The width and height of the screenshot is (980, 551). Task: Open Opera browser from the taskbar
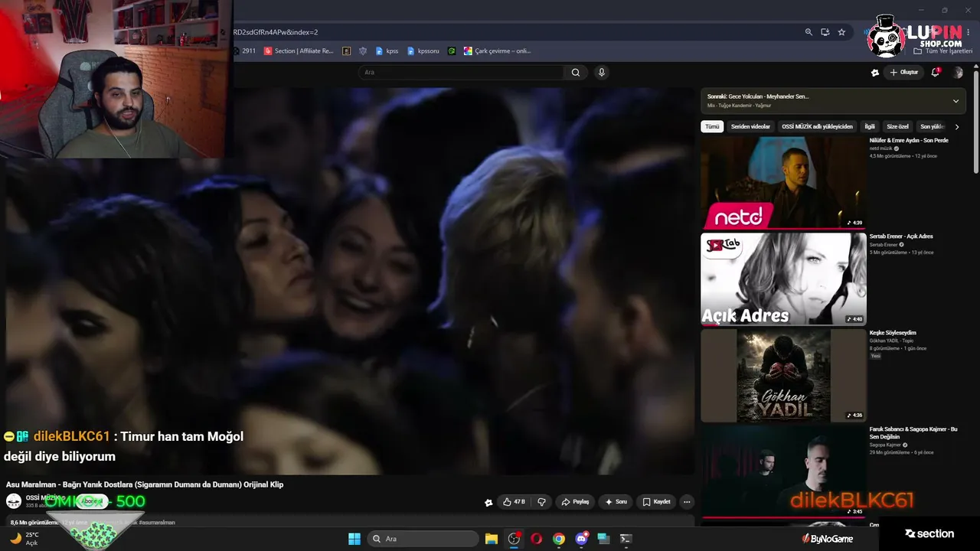pos(536,539)
